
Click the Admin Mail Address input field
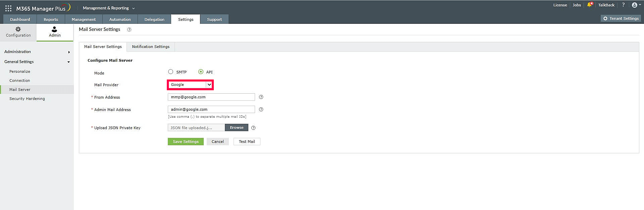[211, 109]
